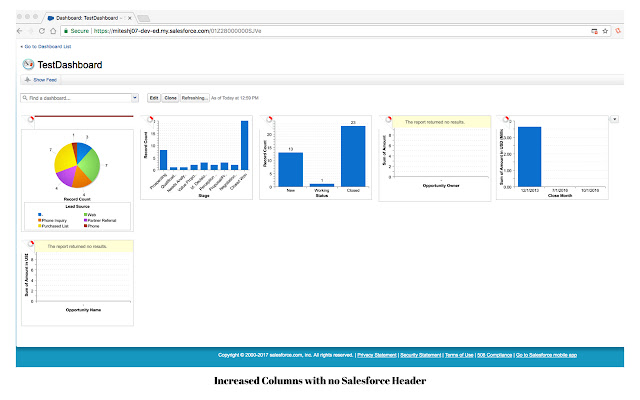Reload the page with refresh icon

(x=42, y=31)
